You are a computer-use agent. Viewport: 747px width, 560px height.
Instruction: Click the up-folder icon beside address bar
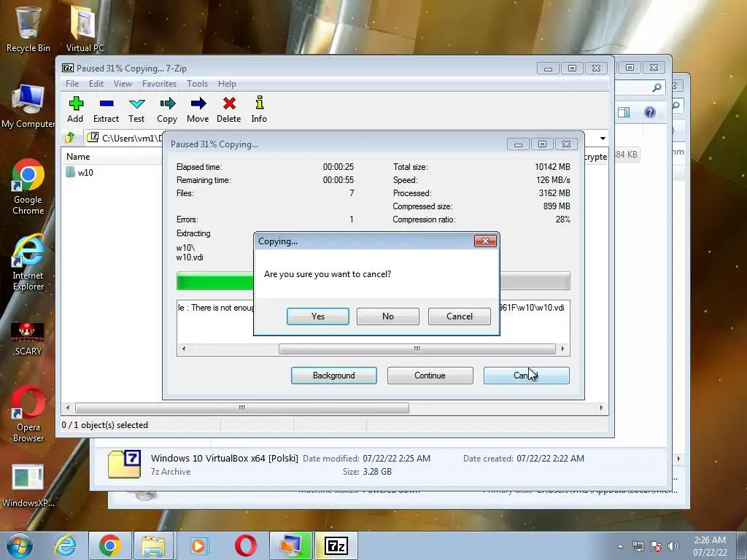71,138
